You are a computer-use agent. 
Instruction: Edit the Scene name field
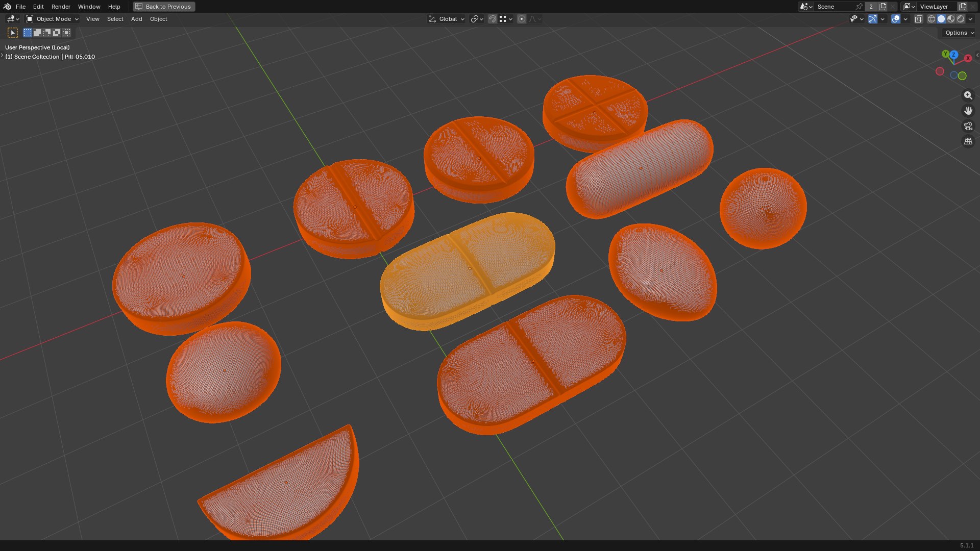pos(835,7)
